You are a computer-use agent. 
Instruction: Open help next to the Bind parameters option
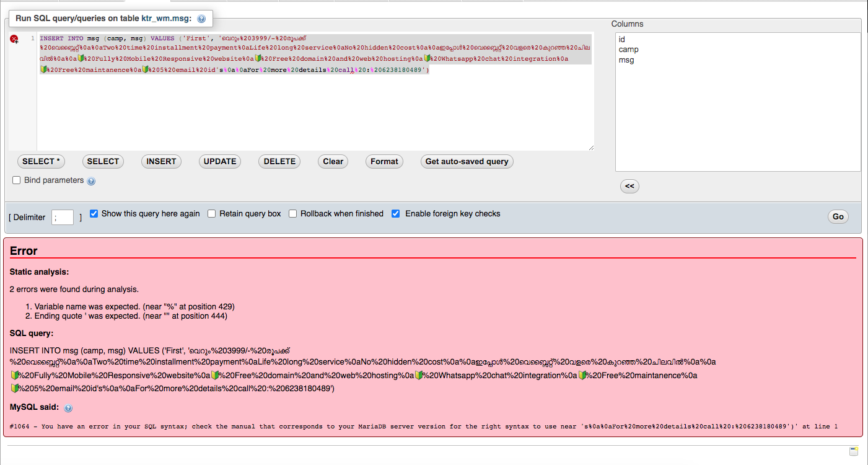pyautogui.click(x=91, y=180)
